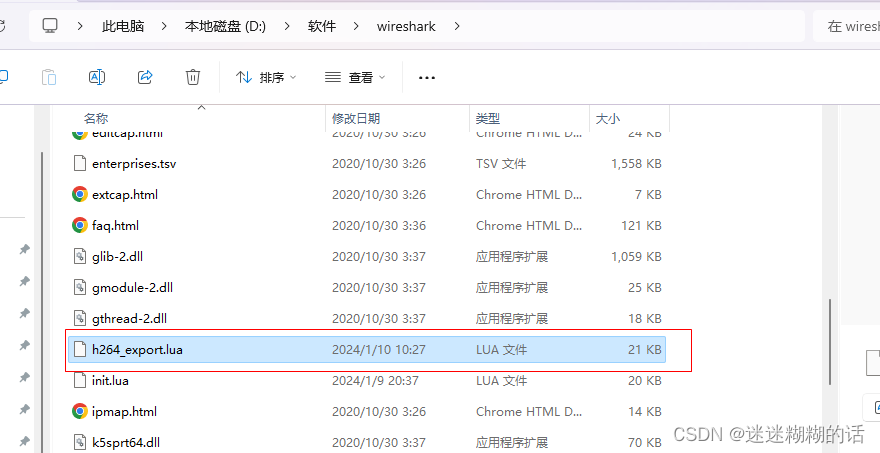Select the ipmap.html file

coord(366,411)
